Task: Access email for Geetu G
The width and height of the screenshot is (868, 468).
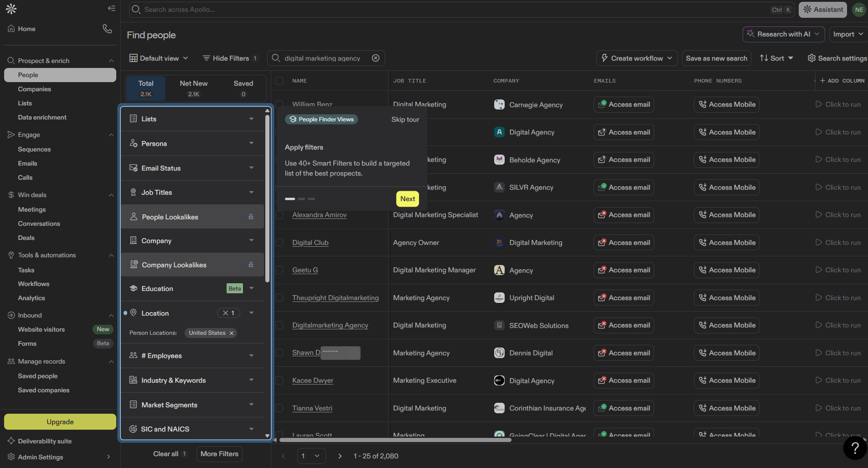Action: (x=624, y=270)
